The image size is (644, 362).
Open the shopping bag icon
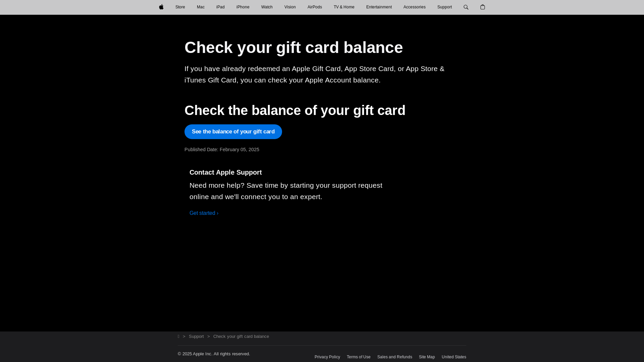tap(483, 7)
